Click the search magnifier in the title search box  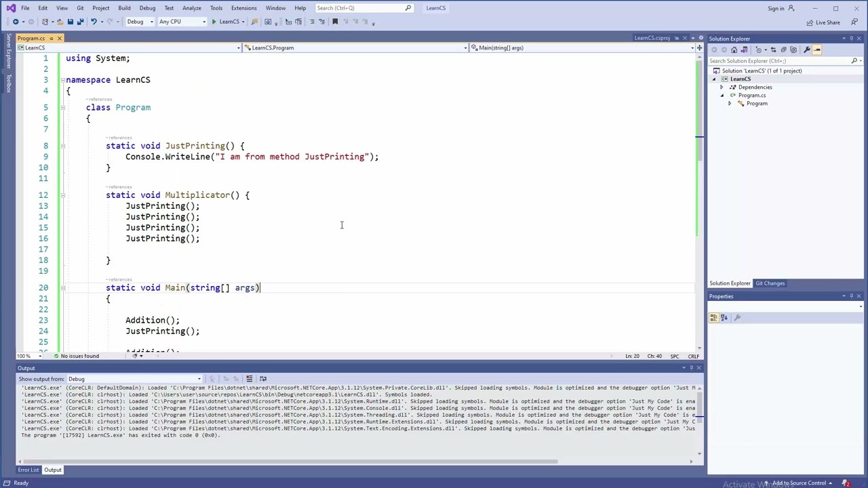click(408, 8)
